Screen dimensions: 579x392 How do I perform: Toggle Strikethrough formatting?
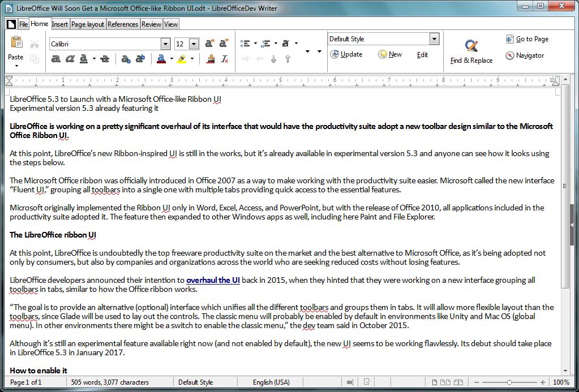click(105, 59)
